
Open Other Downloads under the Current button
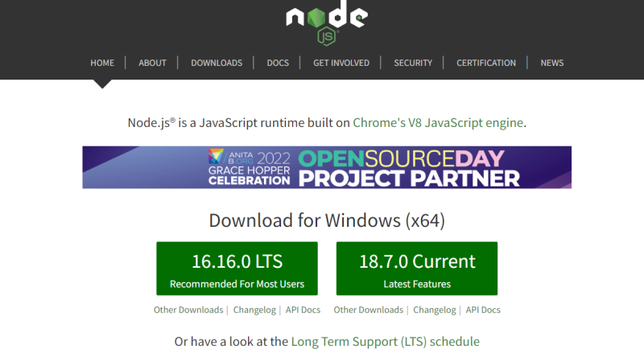[x=368, y=310]
